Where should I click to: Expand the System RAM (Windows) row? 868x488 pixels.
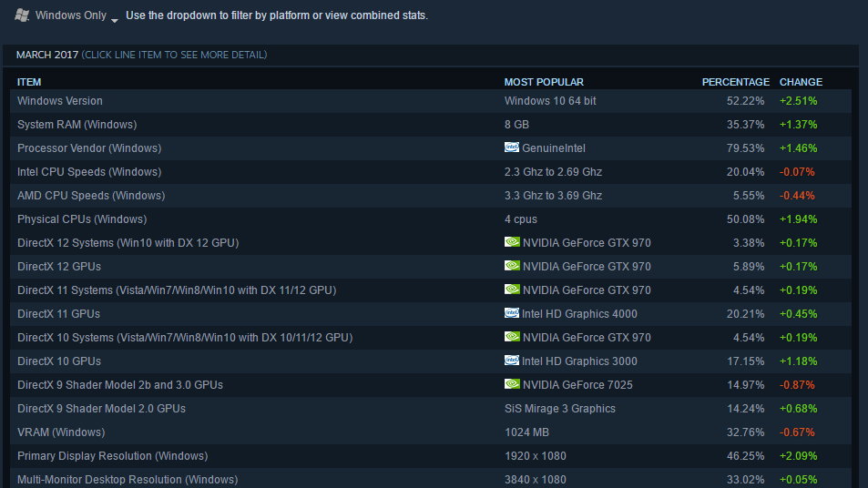pyautogui.click(x=77, y=125)
